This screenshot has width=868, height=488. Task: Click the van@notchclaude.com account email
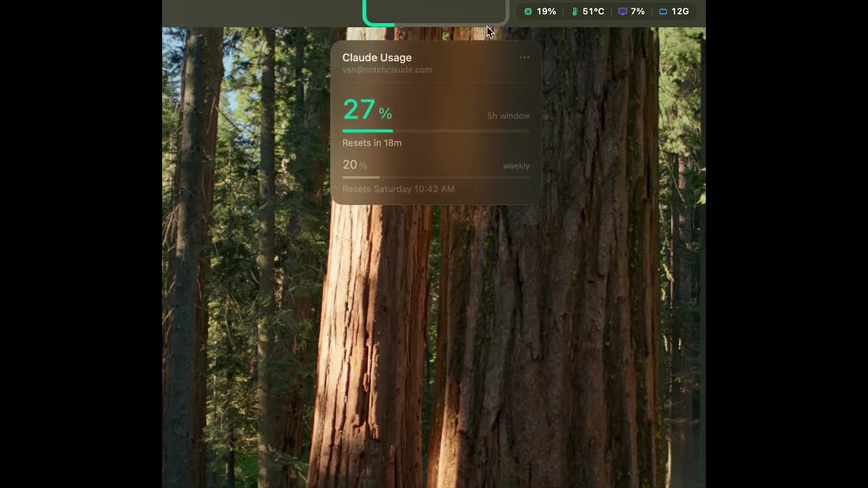pyautogui.click(x=387, y=70)
